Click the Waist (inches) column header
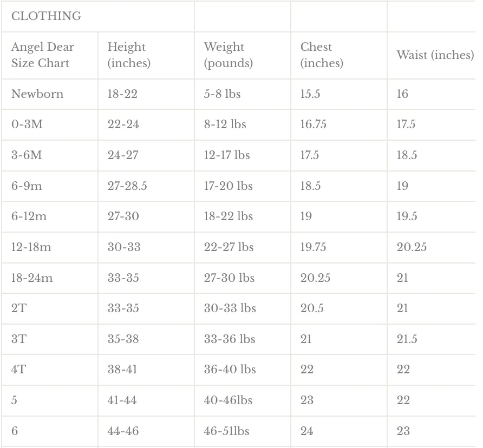This screenshot has width=483, height=448. click(435, 55)
